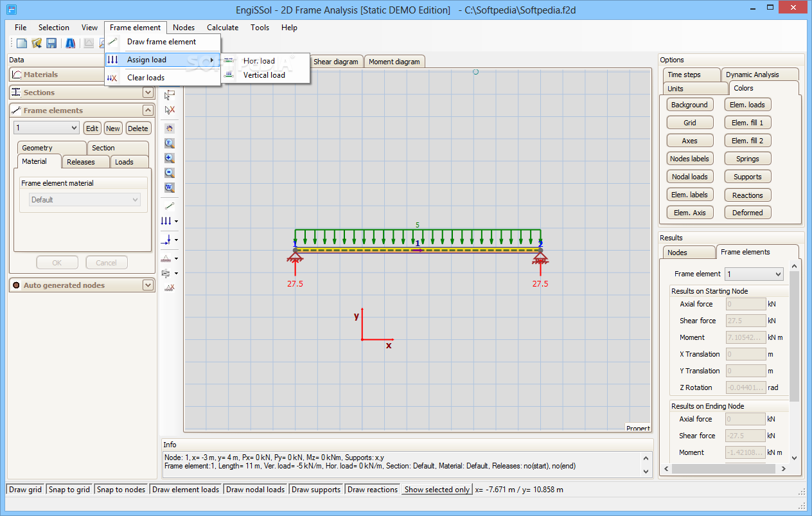Click the Edit frame element button
Viewport: 812px width, 516px height.
[x=93, y=129]
